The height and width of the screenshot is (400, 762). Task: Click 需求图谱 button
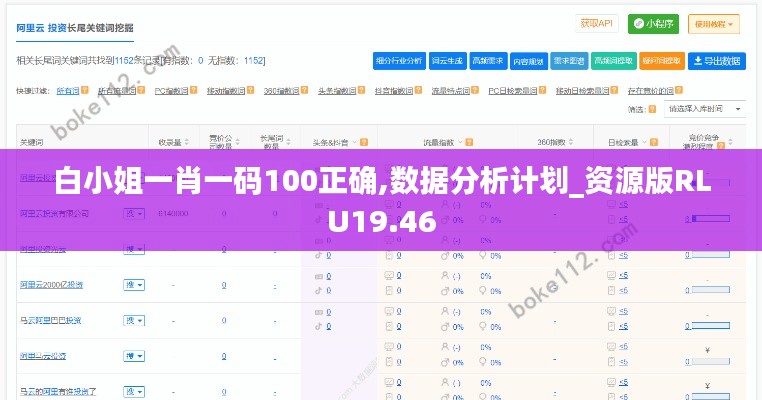point(569,61)
